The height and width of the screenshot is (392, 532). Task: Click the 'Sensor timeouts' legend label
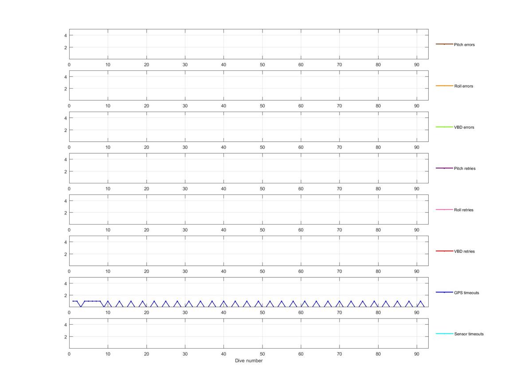(x=469, y=334)
